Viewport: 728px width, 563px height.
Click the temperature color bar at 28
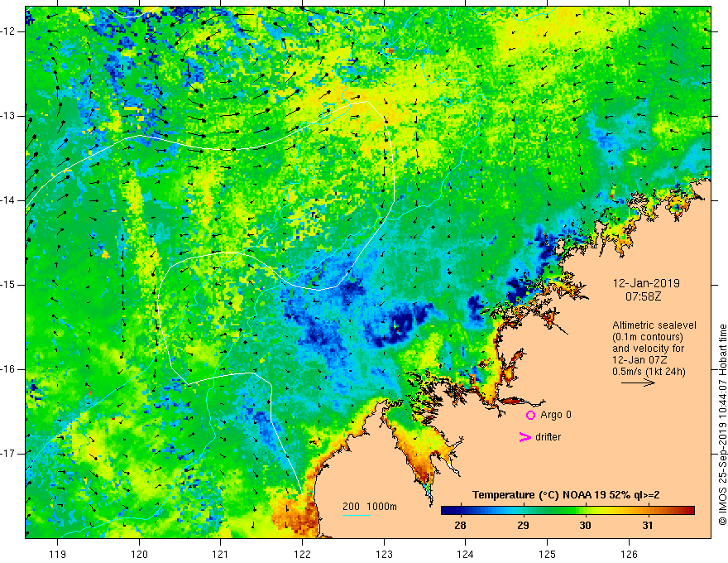(x=461, y=511)
